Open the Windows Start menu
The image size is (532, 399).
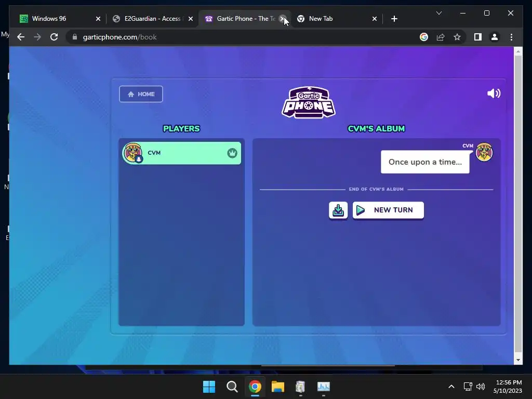209,387
